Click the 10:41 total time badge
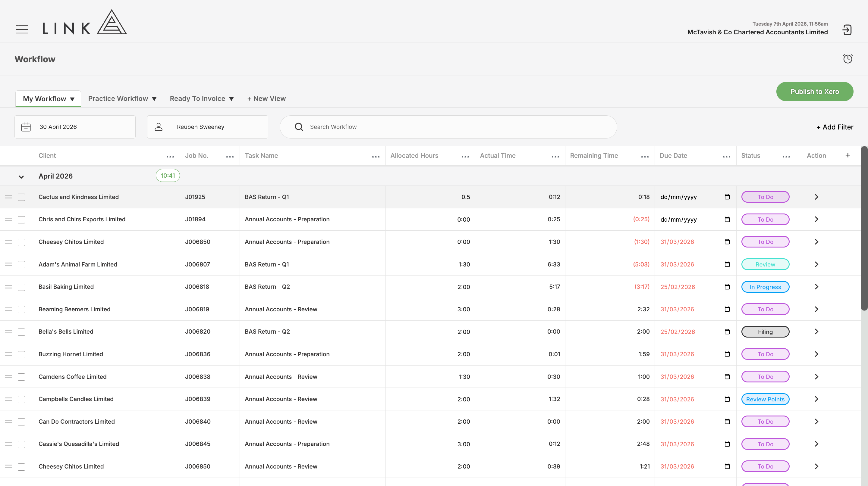This screenshot has width=868, height=486. point(168,176)
